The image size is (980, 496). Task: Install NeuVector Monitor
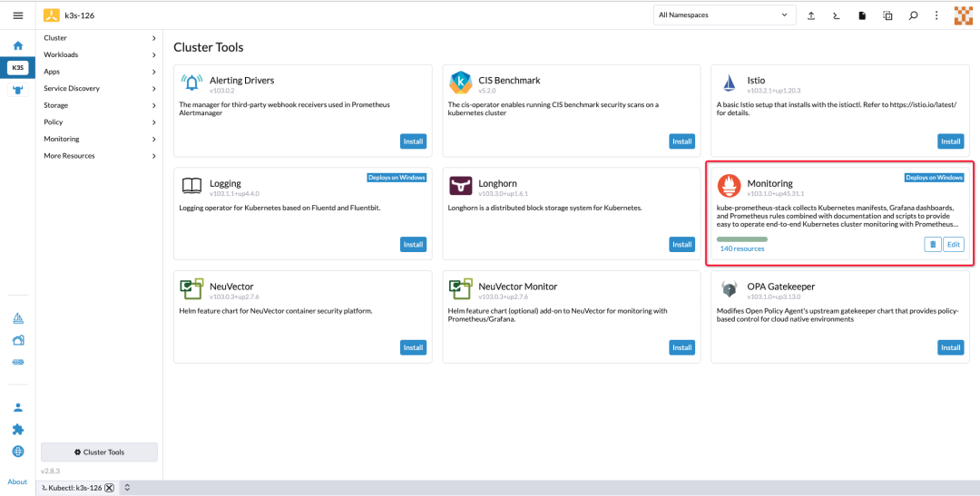click(681, 348)
